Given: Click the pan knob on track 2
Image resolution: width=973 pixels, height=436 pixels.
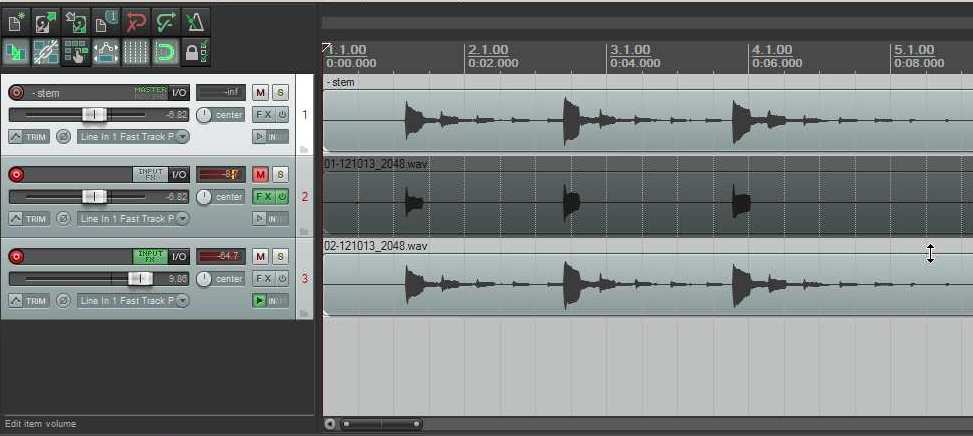Looking at the screenshot, I should point(204,197).
